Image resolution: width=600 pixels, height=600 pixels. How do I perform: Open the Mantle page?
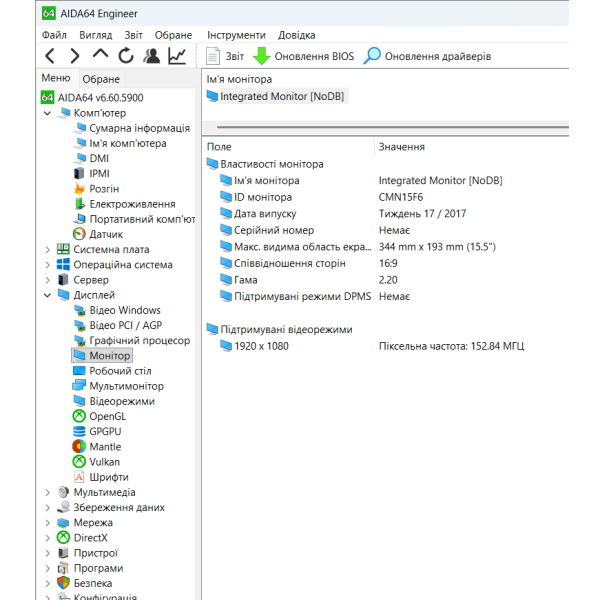97,447
